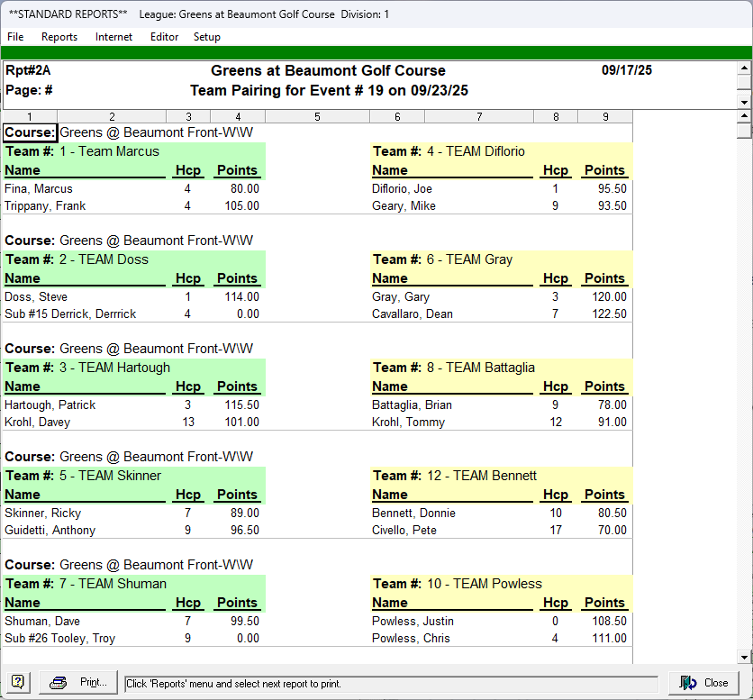Click the Print button with printer icon

79,683
